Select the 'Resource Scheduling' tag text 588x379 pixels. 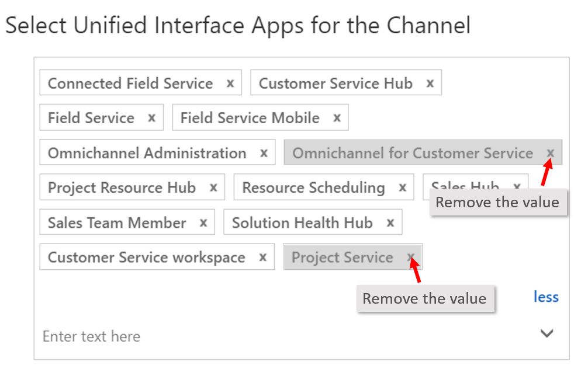(313, 187)
